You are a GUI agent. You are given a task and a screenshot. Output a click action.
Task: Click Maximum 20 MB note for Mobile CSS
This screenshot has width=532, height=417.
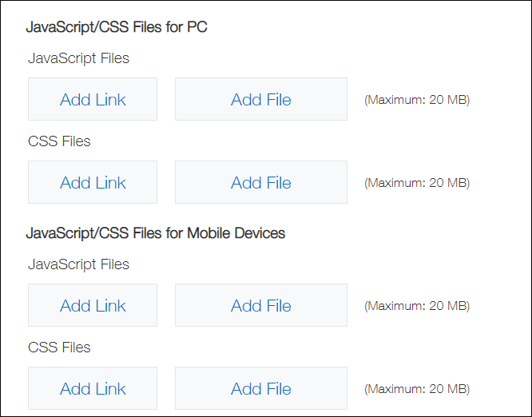[417, 389]
